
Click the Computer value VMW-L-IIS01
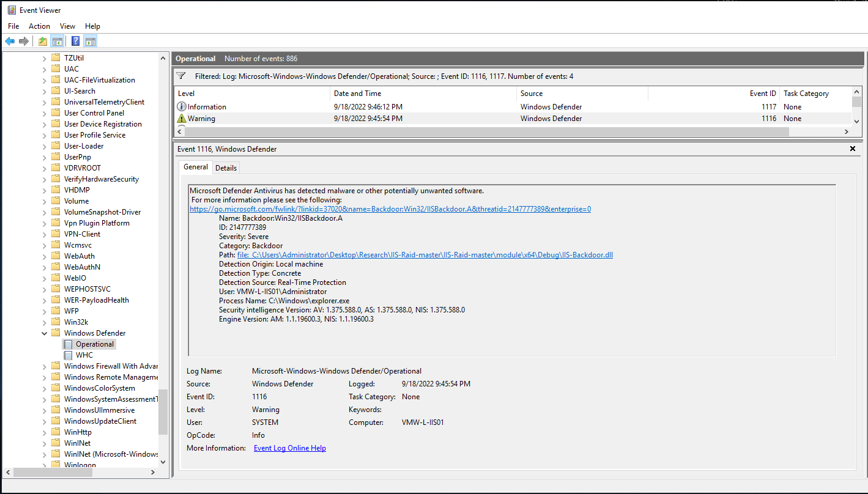coord(423,422)
